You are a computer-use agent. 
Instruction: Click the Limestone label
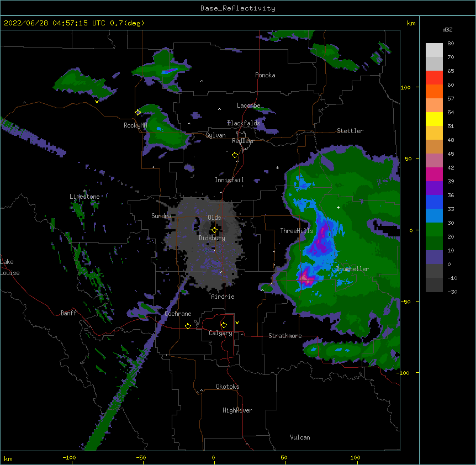(84, 197)
